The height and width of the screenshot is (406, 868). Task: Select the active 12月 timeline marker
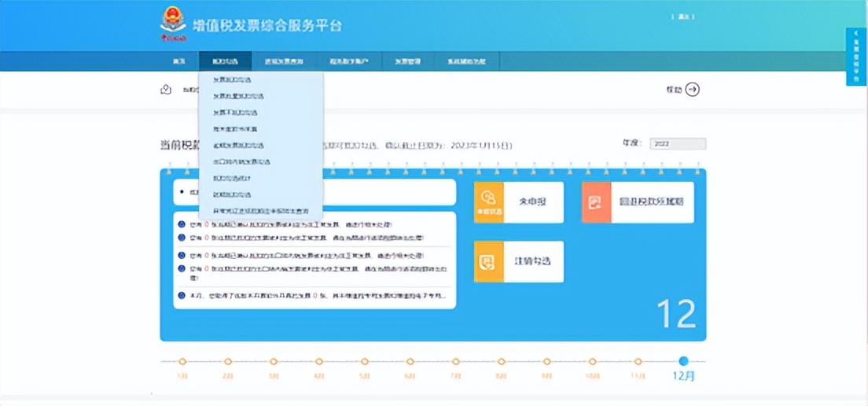684,361
